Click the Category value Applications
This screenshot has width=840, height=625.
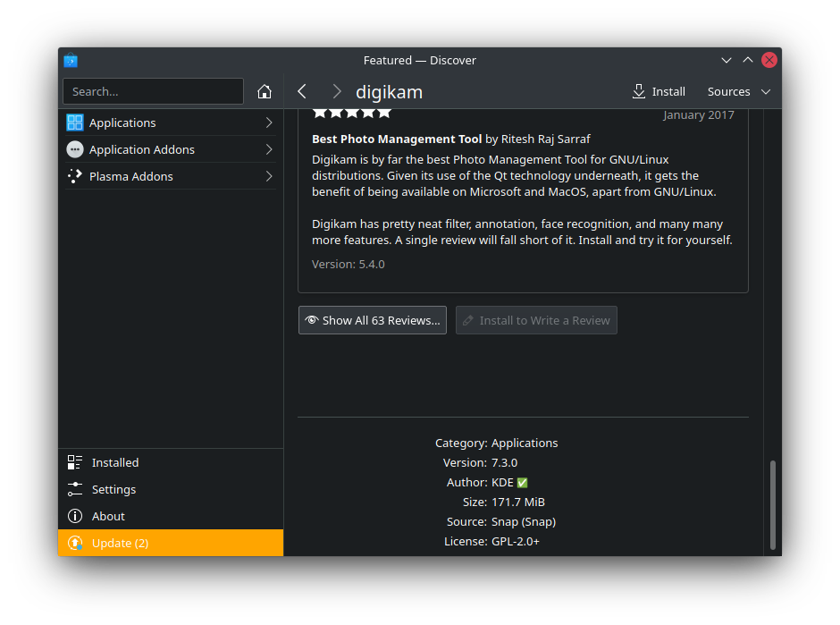click(x=525, y=443)
